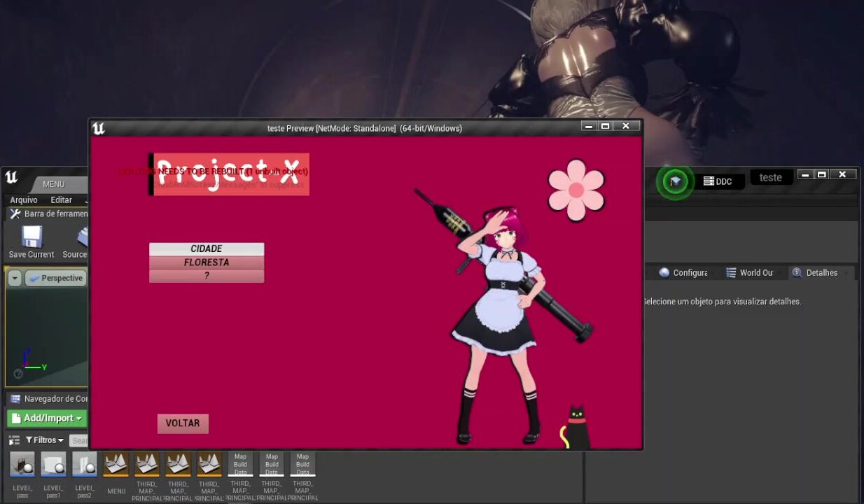864x504 pixels.
Task: Click the Save Current floppy disk icon
Action: pyautogui.click(x=32, y=238)
